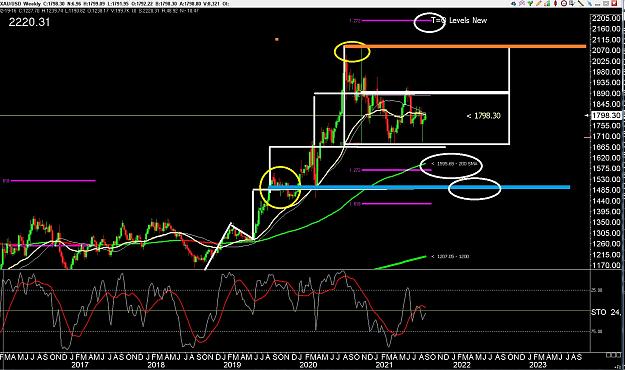Click the XAUUSD Weekly symbol title
625x370 pixels.
20,3
